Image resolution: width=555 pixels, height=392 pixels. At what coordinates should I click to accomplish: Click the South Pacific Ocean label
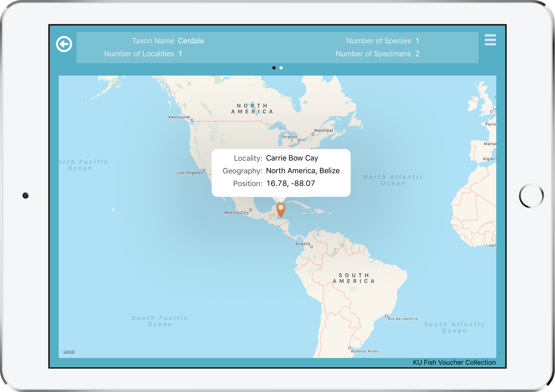(160, 321)
